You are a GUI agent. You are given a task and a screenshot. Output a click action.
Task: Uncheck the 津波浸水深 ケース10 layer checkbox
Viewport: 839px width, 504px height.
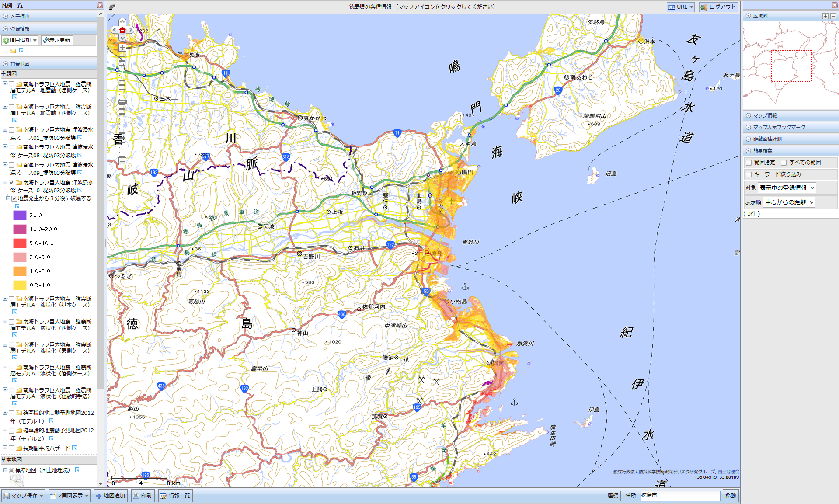[x=12, y=183]
